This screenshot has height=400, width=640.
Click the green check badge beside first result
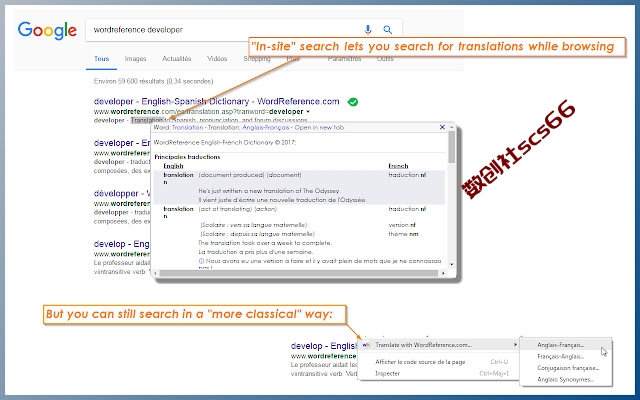[353, 102]
